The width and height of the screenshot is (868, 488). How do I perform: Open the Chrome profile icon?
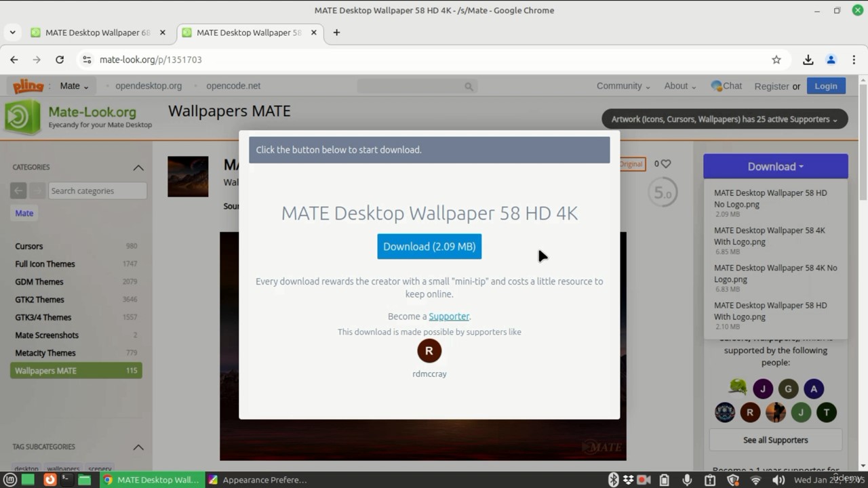tap(831, 60)
